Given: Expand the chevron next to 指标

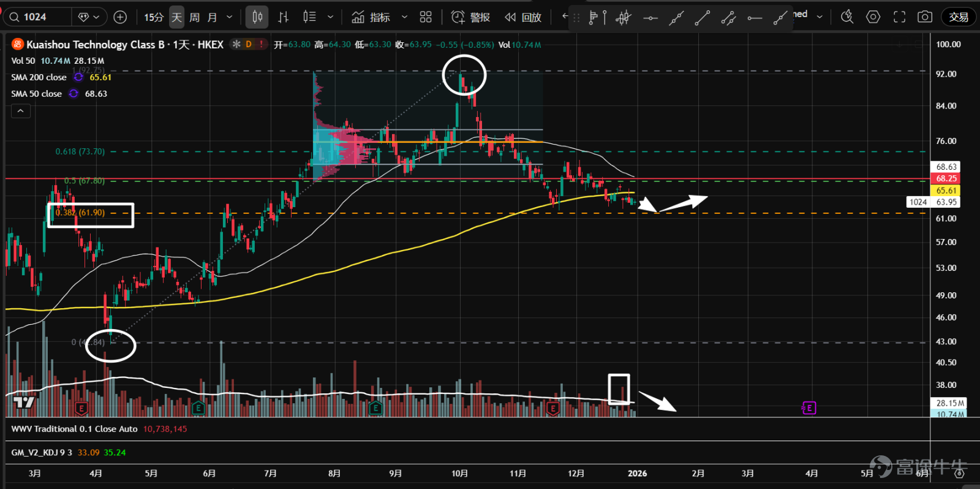Looking at the screenshot, I should (404, 17).
